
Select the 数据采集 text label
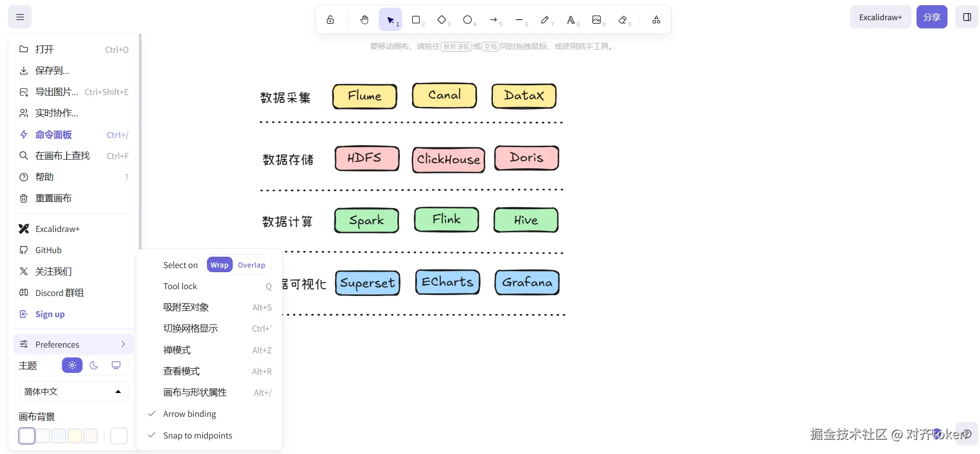pos(285,98)
